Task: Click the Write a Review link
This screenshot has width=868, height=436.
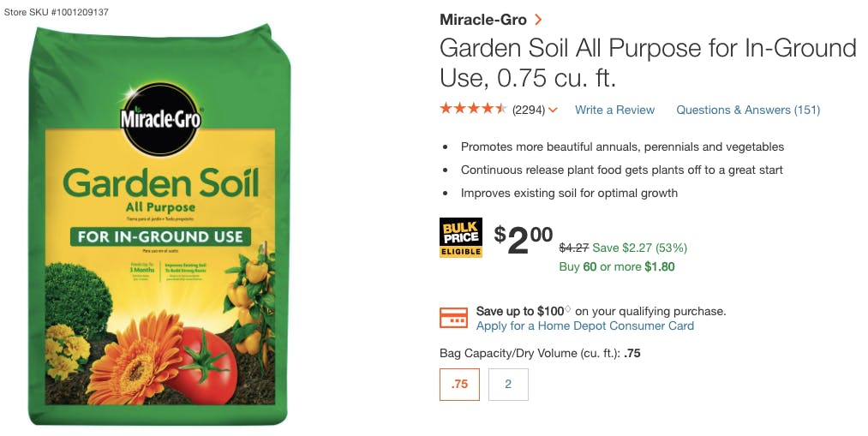Action: tap(614, 110)
